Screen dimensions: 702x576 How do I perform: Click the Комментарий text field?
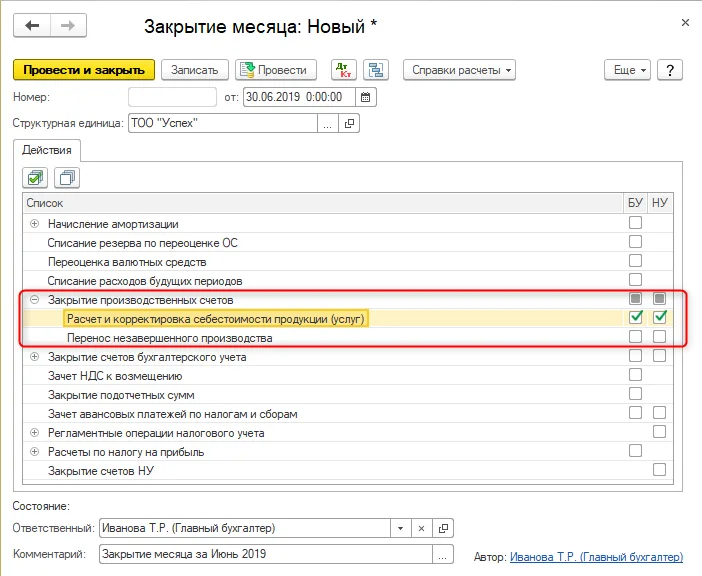click(x=266, y=554)
